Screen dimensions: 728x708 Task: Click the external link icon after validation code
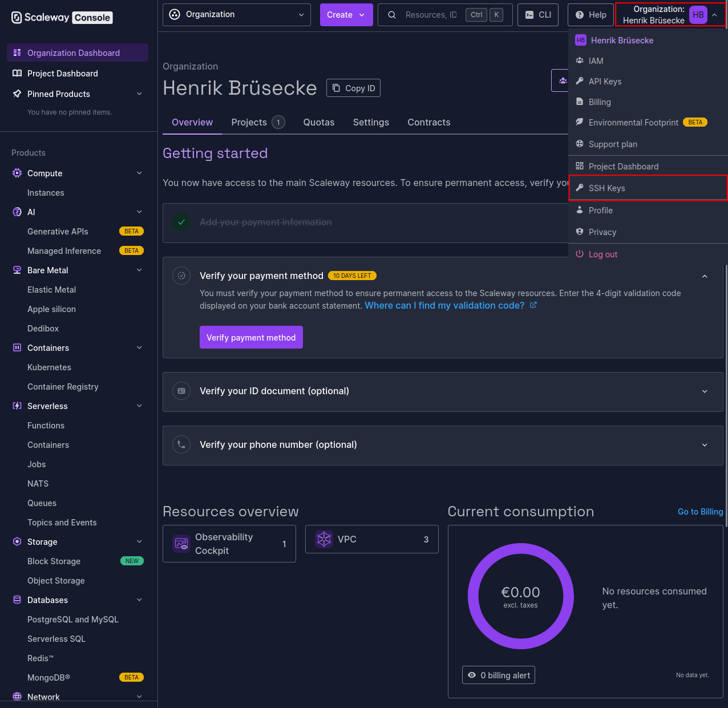click(x=533, y=305)
